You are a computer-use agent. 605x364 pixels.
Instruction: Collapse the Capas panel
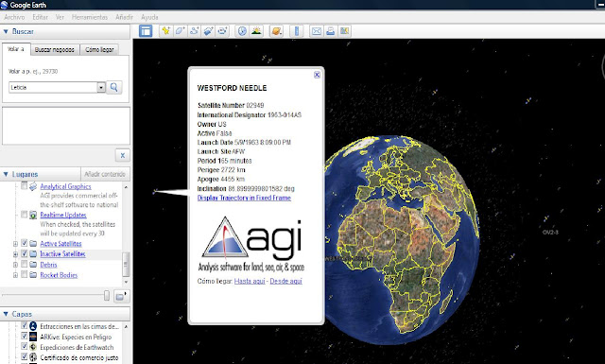[x=6, y=314]
